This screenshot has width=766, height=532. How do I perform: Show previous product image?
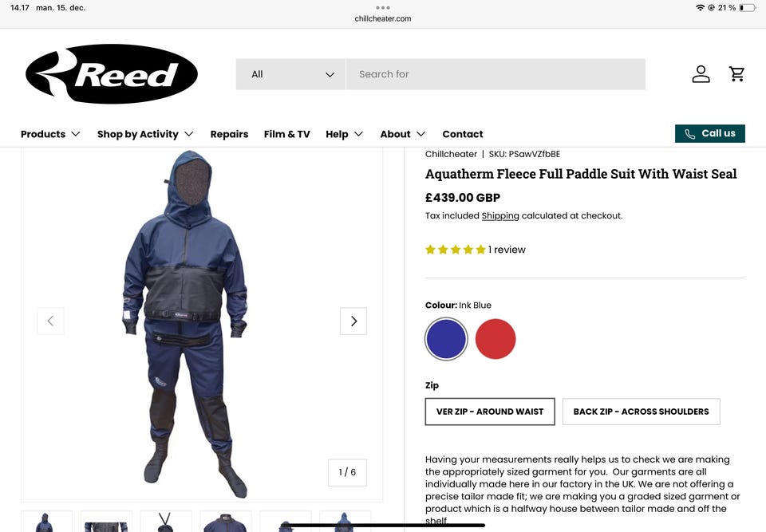[50, 321]
